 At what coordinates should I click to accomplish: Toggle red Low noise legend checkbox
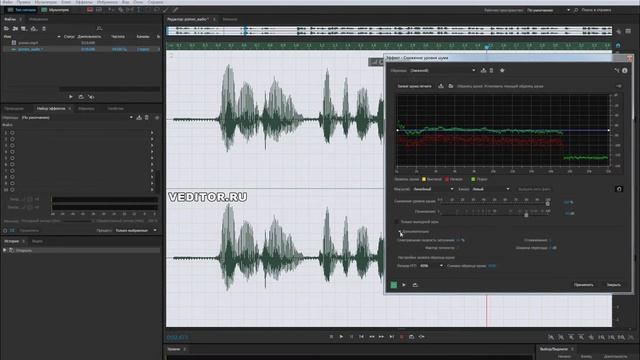(447, 179)
